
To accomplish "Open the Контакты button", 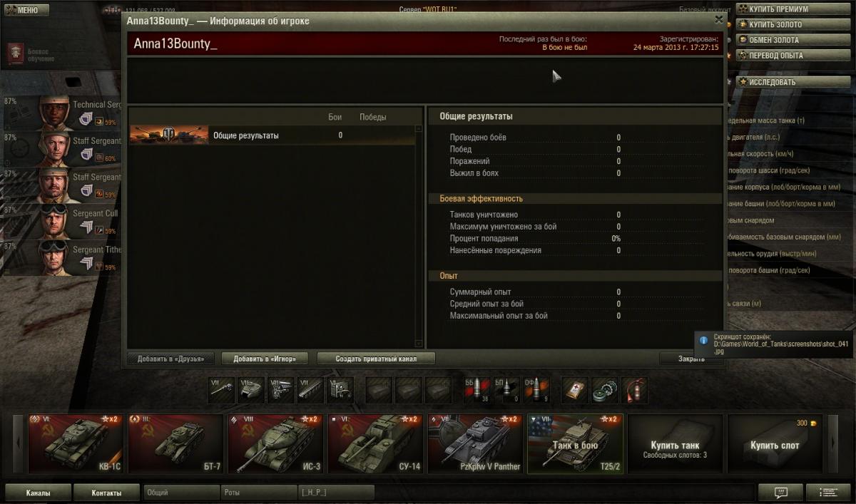I will (106, 492).
